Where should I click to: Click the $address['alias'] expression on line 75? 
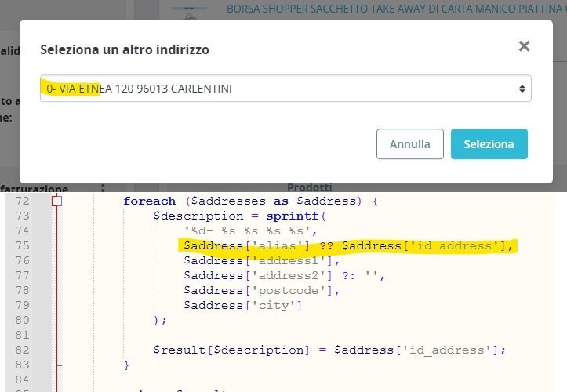[x=246, y=245]
